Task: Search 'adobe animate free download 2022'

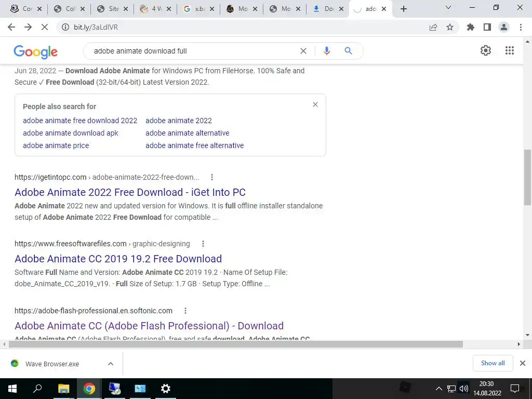Action: click(x=80, y=121)
